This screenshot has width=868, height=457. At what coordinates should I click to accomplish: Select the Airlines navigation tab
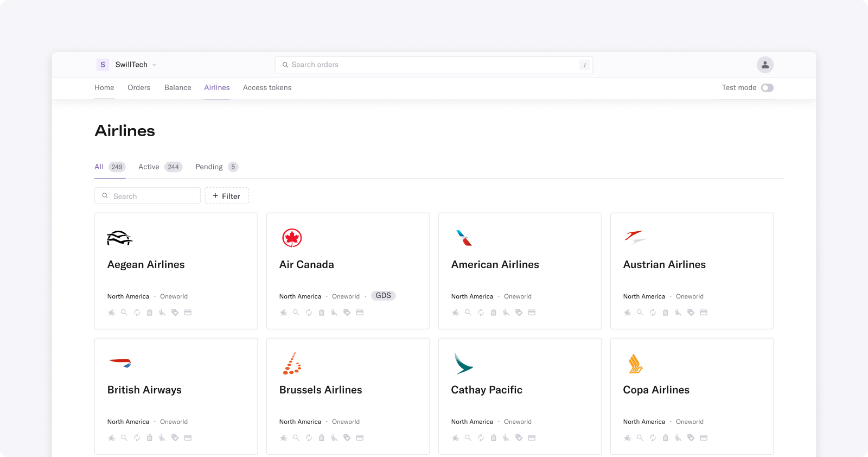click(217, 87)
